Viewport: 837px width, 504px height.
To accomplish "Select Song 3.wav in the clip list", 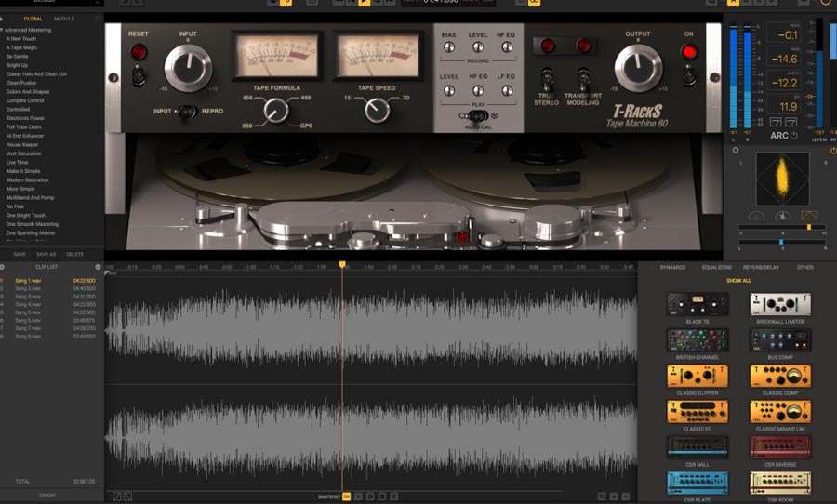I will (28, 297).
